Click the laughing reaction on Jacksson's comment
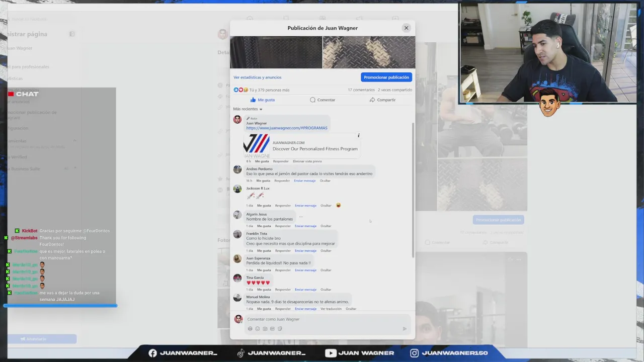Viewport: 644px width, 362px height. tap(338, 205)
